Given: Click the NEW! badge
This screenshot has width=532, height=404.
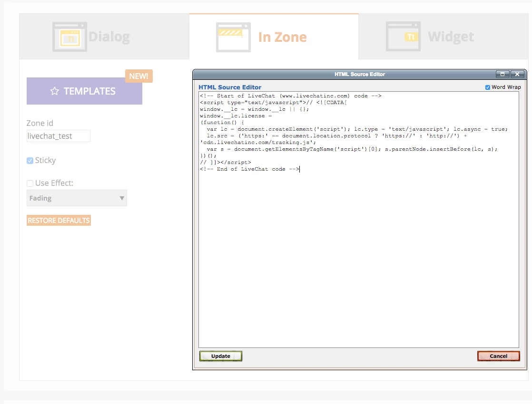Looking at the screenshot, I should (139, 76).
